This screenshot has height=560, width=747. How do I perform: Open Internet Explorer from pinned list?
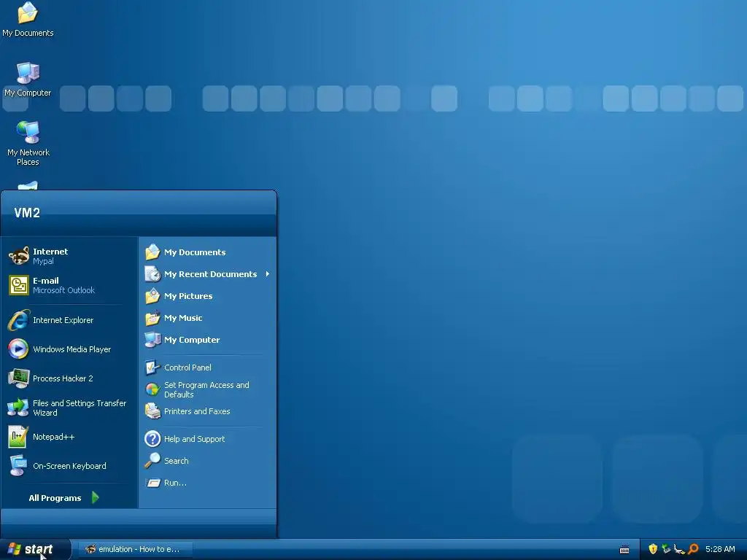69,320
